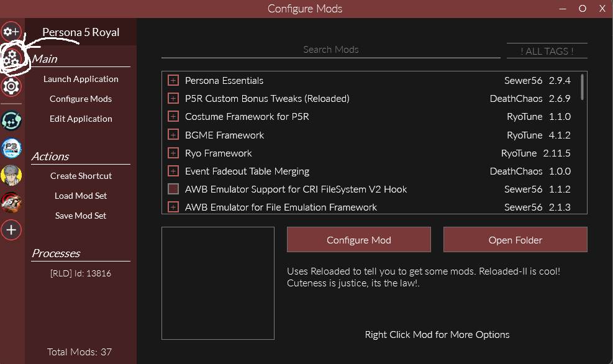Toggle Costume Framework for P5R checkbox
This screenshot has width=613, height=364.
(x=173, y=117)
